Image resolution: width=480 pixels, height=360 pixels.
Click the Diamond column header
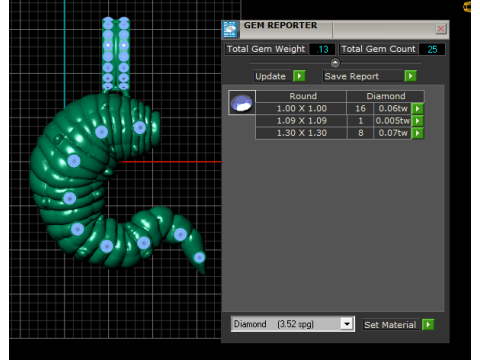click(386, 96)
